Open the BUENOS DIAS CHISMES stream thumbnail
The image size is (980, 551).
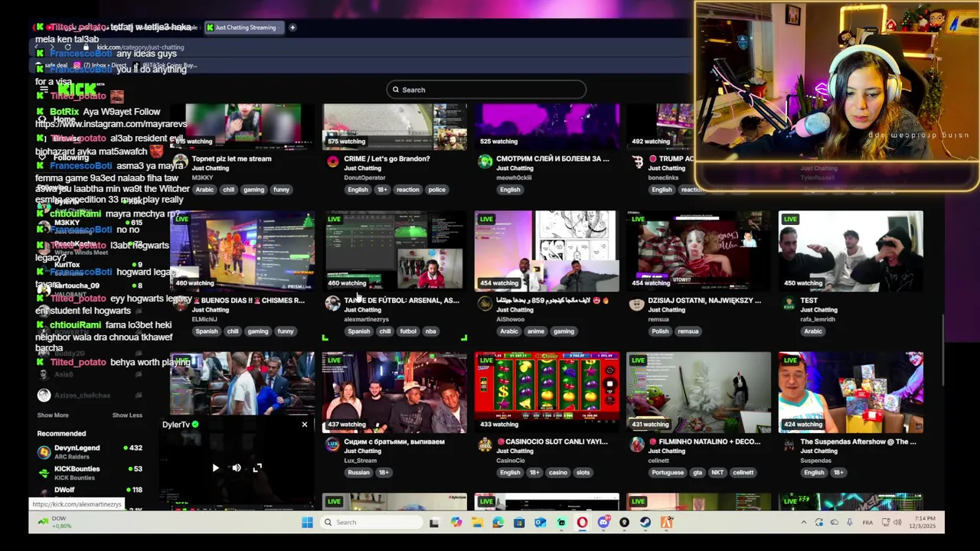[242, 251]
